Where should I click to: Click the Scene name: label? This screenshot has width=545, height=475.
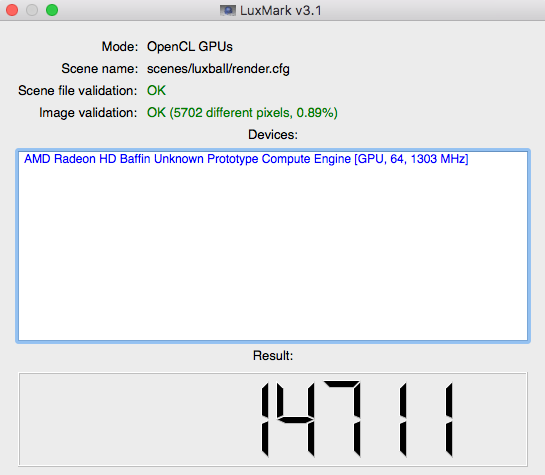pos(100,69)
